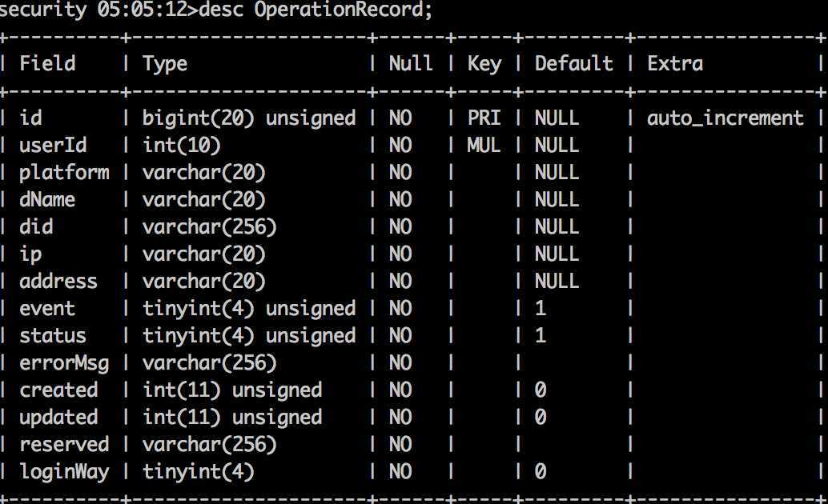
Task: Click the reserved field name
Action: click(x=64, y=444)
